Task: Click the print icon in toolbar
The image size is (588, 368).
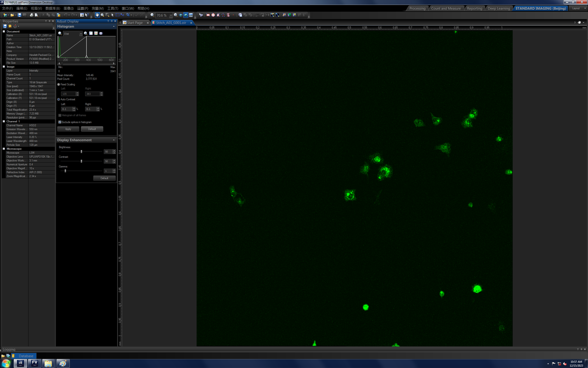Action: point(31,15)
